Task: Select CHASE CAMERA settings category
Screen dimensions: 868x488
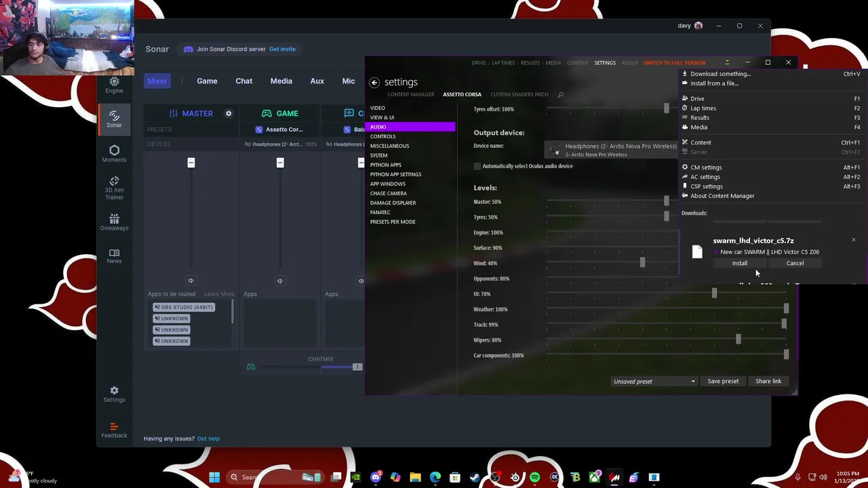Action: click(410, 193)
